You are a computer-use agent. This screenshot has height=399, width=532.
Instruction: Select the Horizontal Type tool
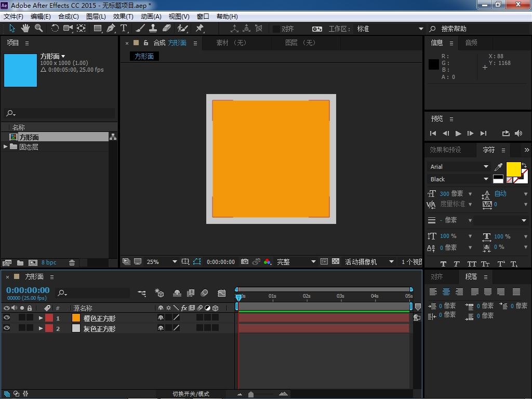point(124,29)
